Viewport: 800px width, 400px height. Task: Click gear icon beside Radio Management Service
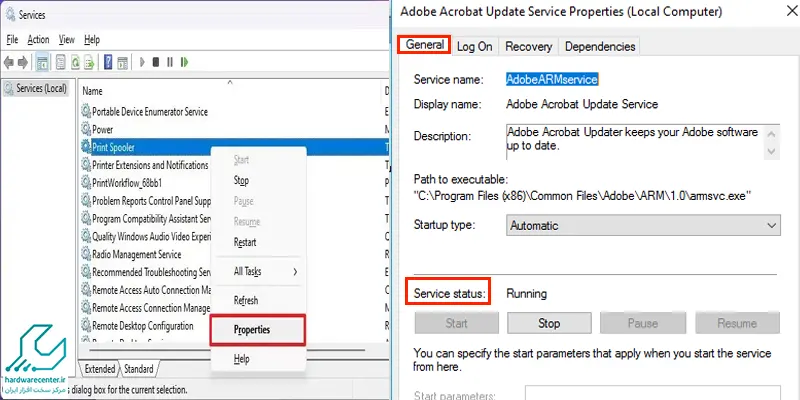coord(86,254)
